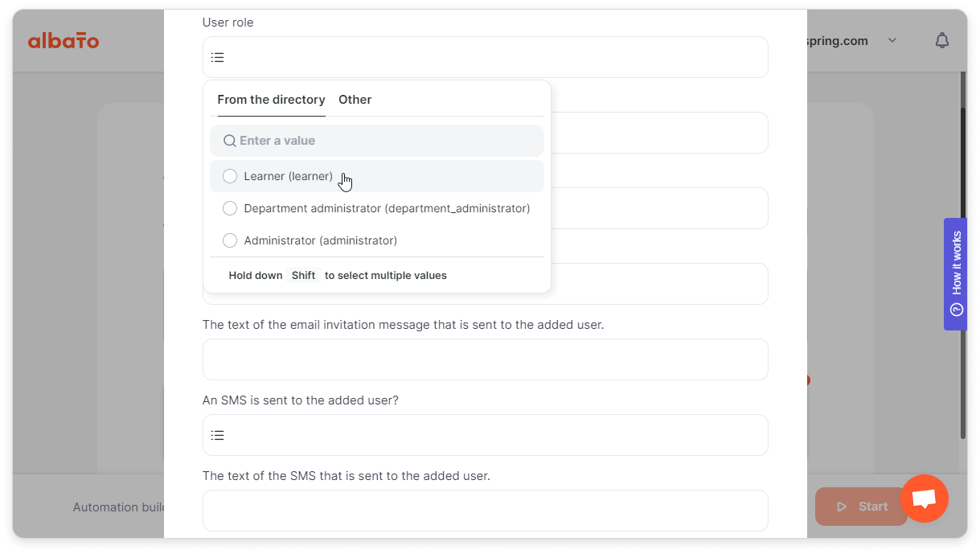The image size is (980, 554).
Task: Switch to From the directory tab
Action: 271,100
